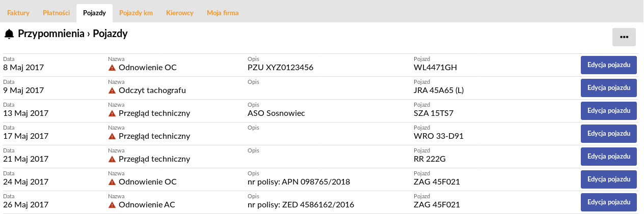Click warning icon for ASO Sosnowiec inspection
Viewport: 644px width, 214px height.
click(x=112, y=113)
